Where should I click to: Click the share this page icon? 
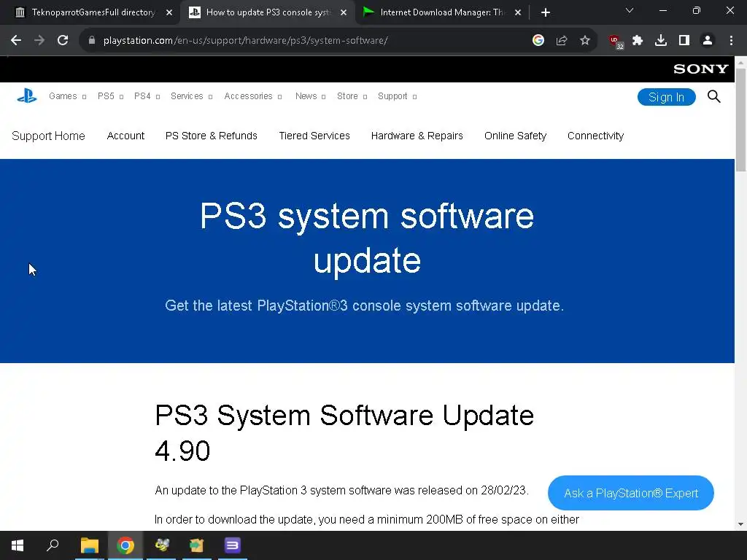(562, 41)
